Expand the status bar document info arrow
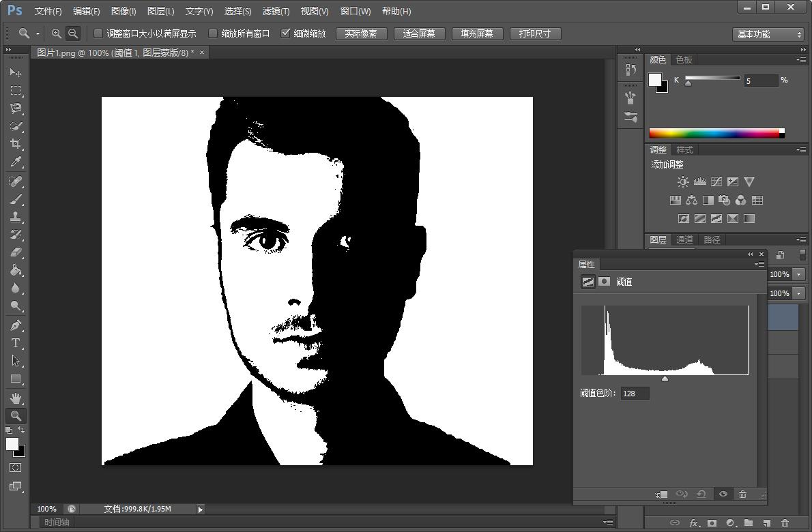 [200, 509]
